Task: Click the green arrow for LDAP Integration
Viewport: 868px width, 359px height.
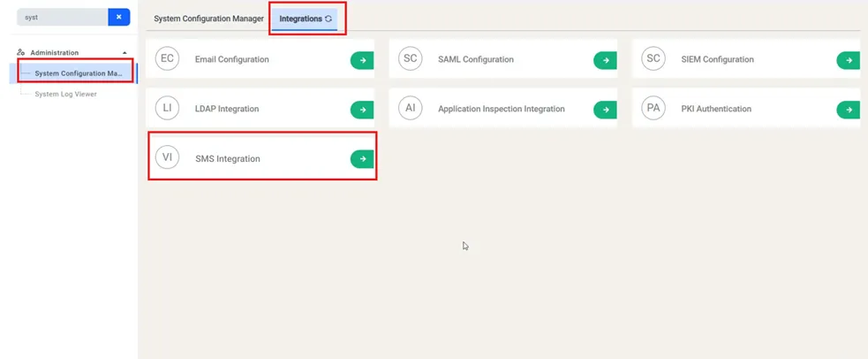Action: (362, 110)
